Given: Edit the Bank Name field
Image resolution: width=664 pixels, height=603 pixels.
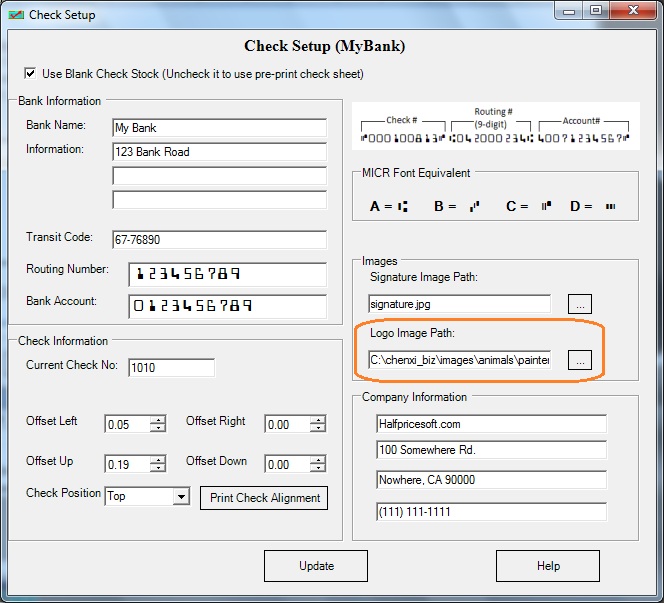Looking at the screenshot, I should 219,128.
